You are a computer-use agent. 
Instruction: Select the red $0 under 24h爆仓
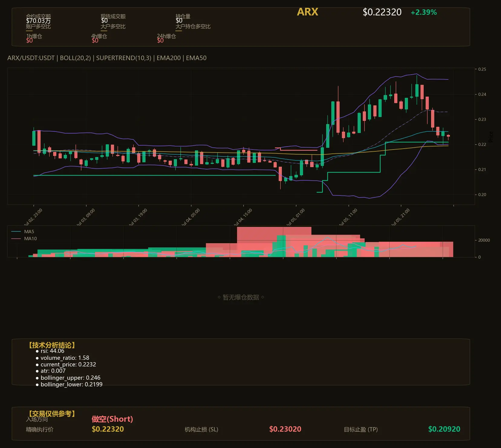(160, 40)
